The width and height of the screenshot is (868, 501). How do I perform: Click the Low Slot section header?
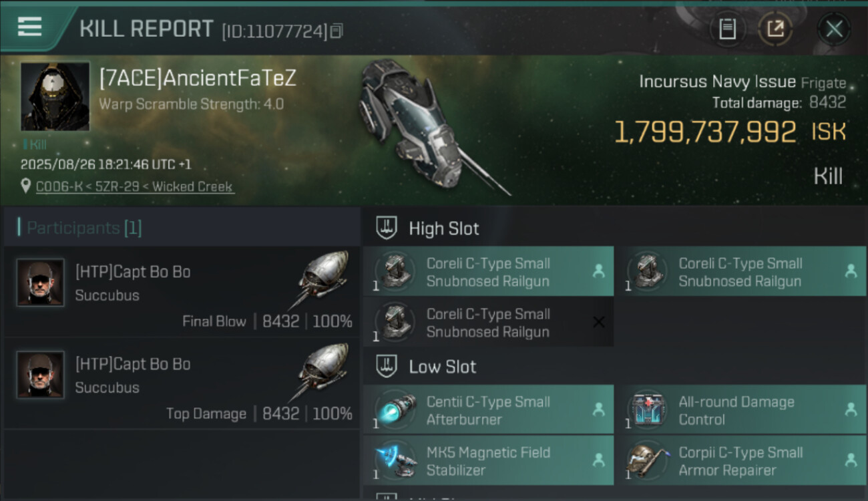[x=442, y=367]
